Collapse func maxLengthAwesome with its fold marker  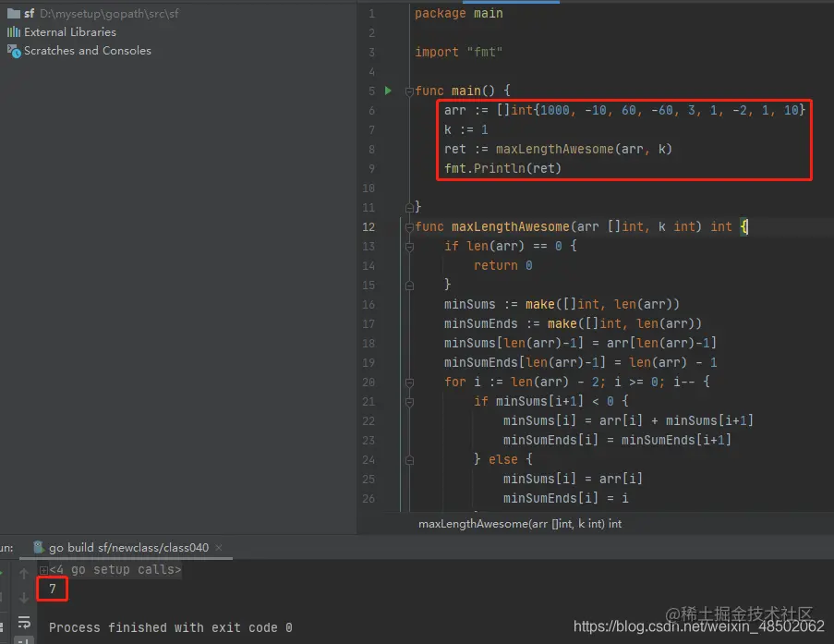pyautogui.click(x=409, y=227)
